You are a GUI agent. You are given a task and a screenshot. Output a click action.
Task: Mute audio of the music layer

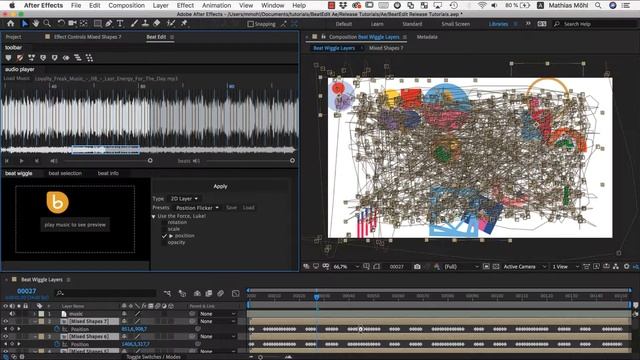[12, 314]
